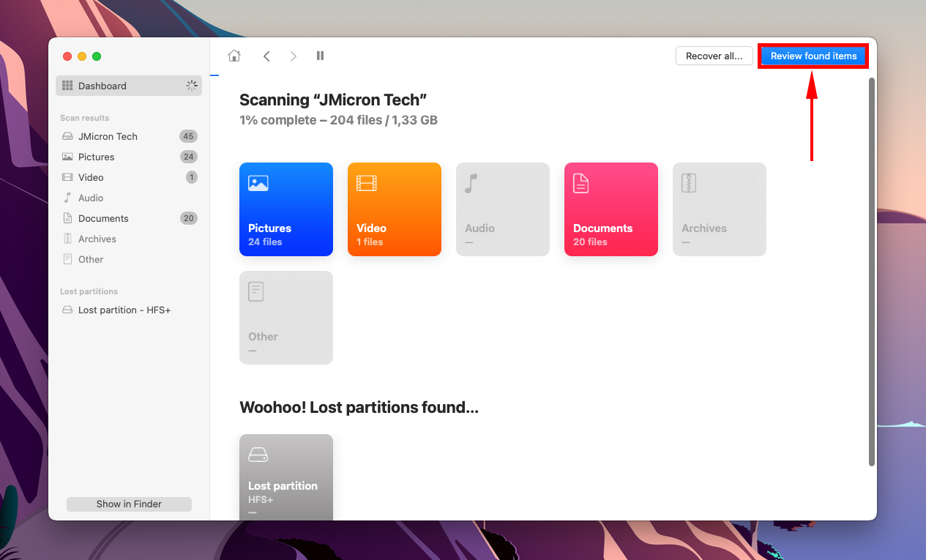Click the scan progress bar under the toolbar
This screenshot has width=926, height=560.
pyautogui.click(x=214, y=75)
